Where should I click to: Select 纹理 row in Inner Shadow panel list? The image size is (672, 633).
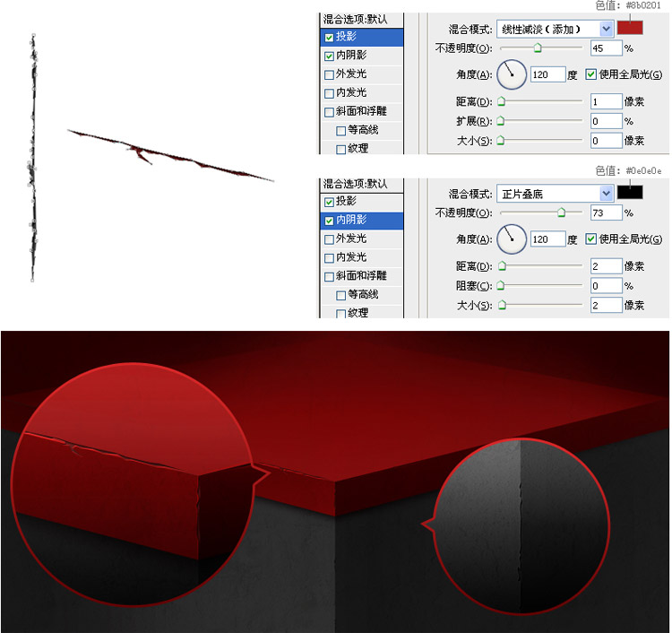(x=362, y=313)
